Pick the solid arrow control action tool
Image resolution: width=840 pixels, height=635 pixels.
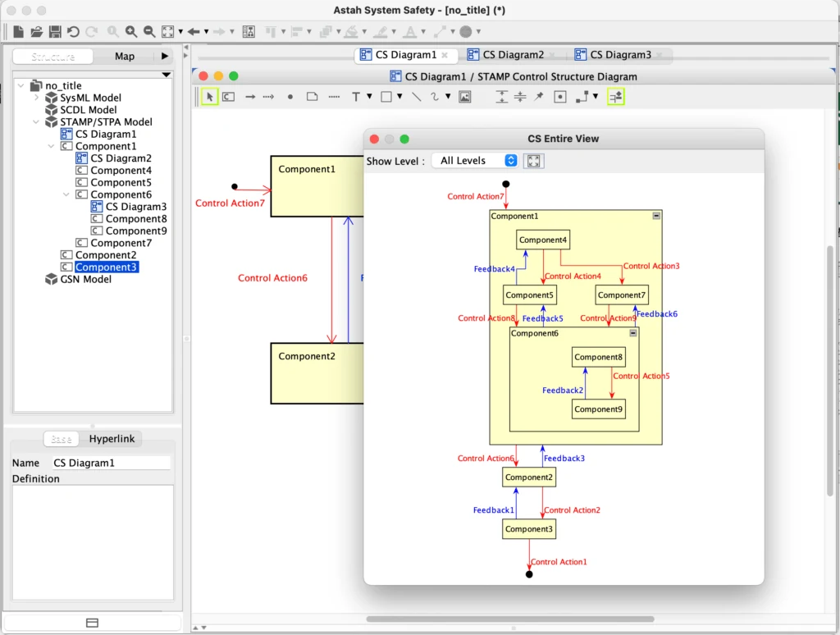coord(250,97)
